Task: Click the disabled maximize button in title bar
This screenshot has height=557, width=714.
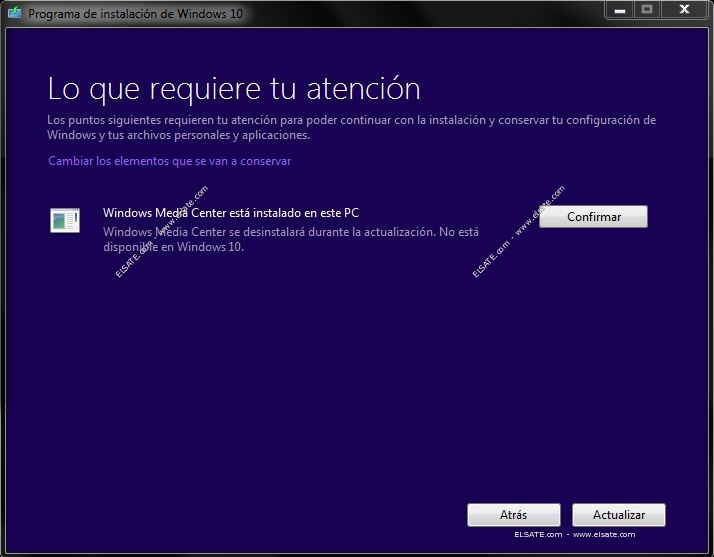Action: [x=647, y=10]
